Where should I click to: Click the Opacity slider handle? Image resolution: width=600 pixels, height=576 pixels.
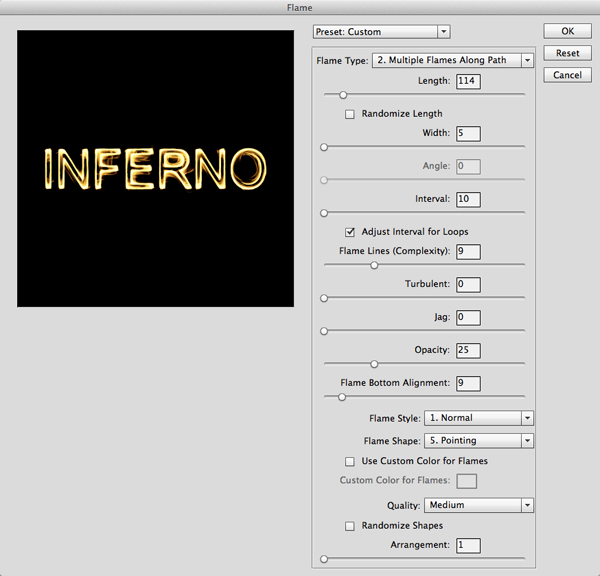374,364
